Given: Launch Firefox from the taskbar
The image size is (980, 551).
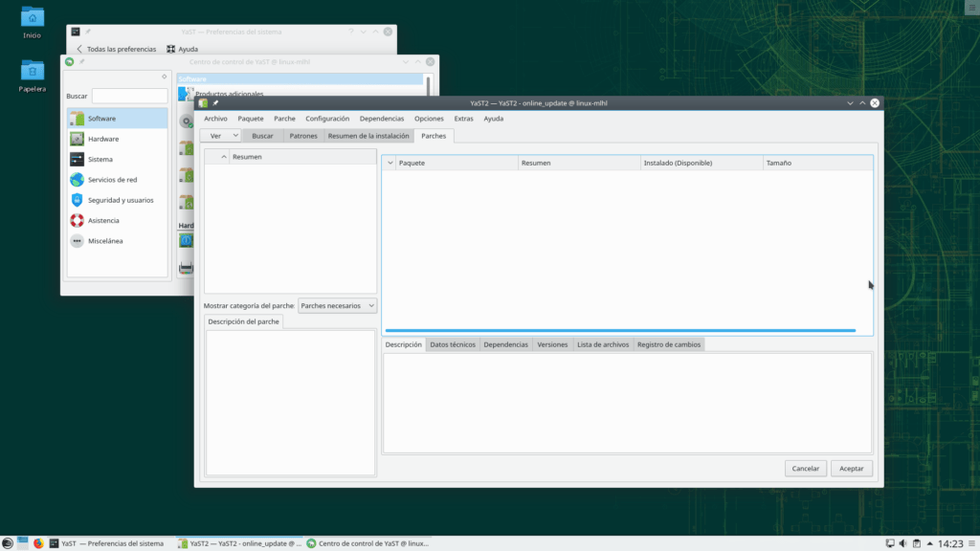Looking at the screenshot, I should (38, 543).
